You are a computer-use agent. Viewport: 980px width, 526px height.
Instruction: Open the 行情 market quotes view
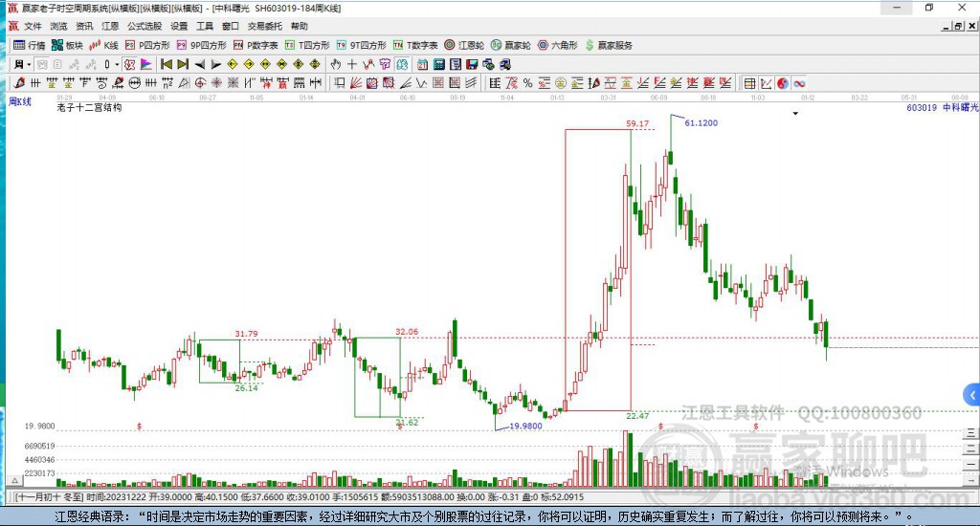coord(30,45)
